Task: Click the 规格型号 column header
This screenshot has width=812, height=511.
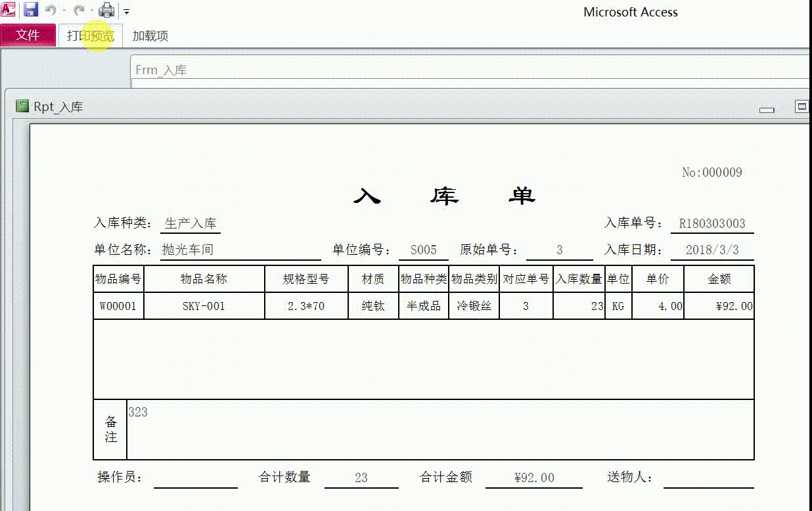Action: tap(306, 279)
